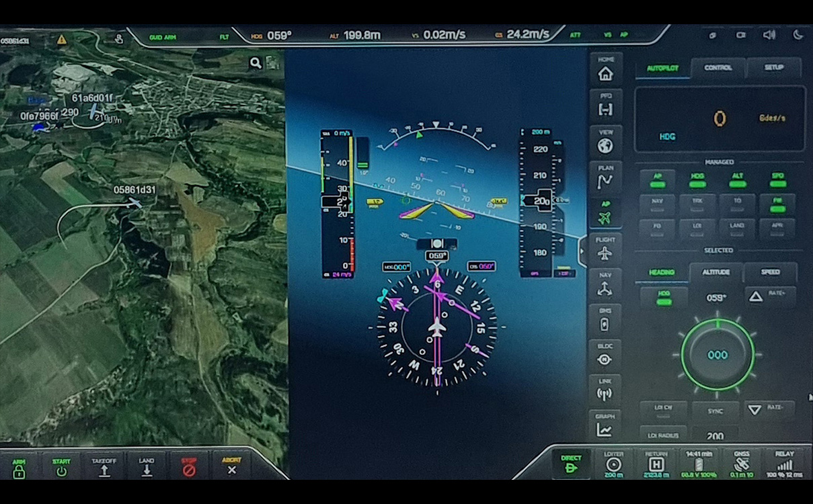Open the Link antenna icon in sidebar

tap(605, 391)
